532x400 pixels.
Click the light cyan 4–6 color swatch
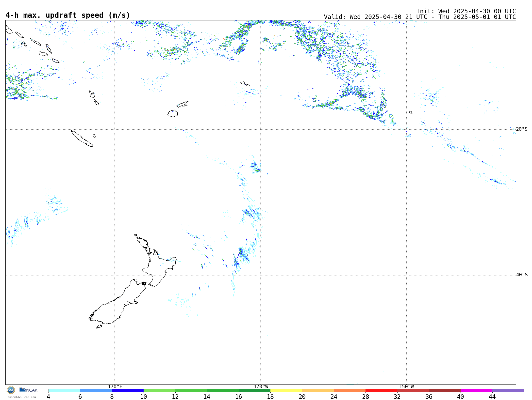64,391
